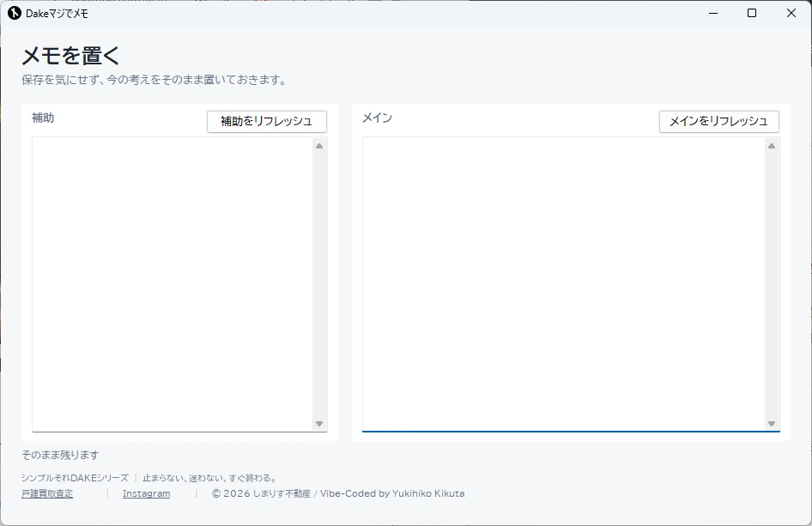
Task: Open the Instagram link
Action: pos(146,493)
